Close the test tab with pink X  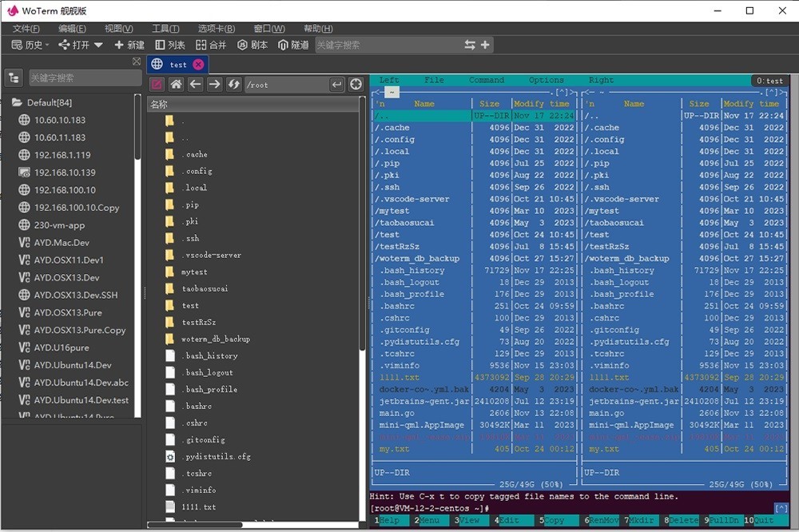tap(198, 65)
